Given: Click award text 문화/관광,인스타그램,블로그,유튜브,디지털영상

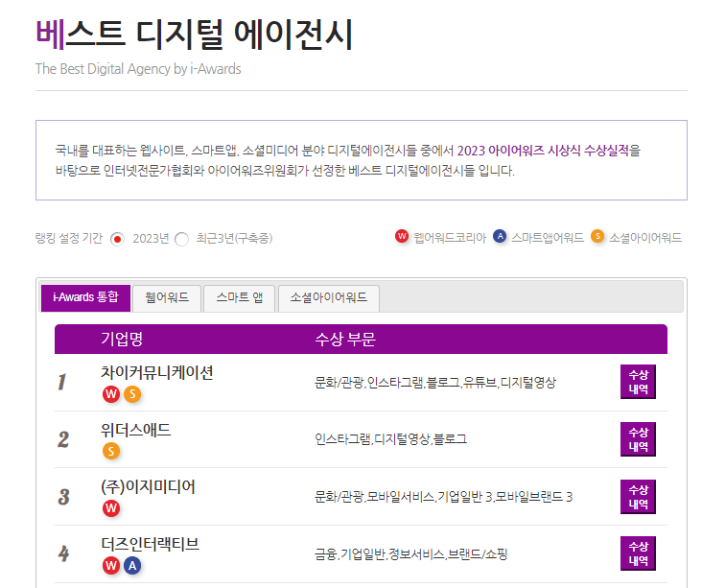Looking at the screenshot, I should tap(435, 383).
